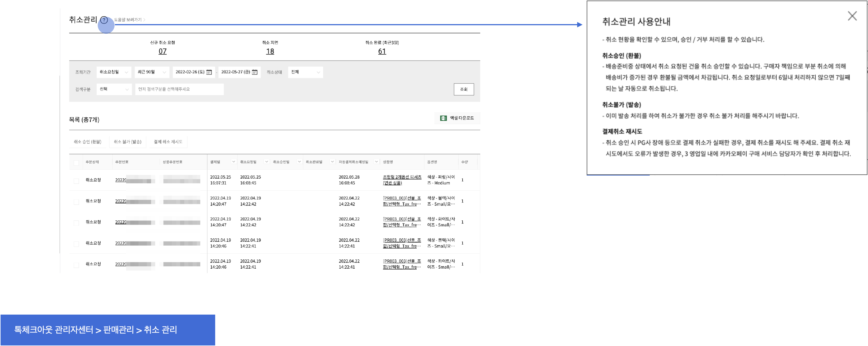Click the 결제일 column sort arrow
The height and width of the screenshot is (346, 868).
point(233,162)
